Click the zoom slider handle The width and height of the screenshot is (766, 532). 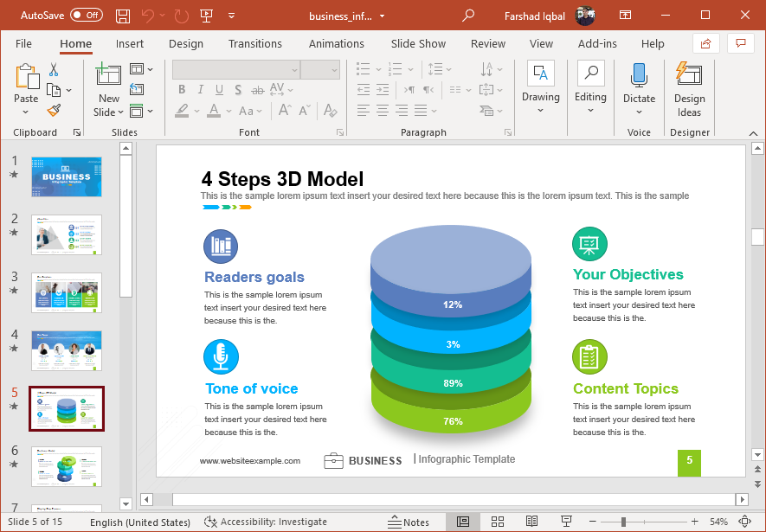623,522
